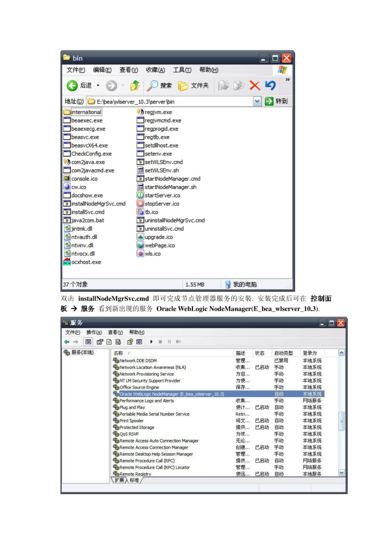Open Search in the bin window toolbar
The height and width of the screenshot is (554, 392).
coord(159,86)
